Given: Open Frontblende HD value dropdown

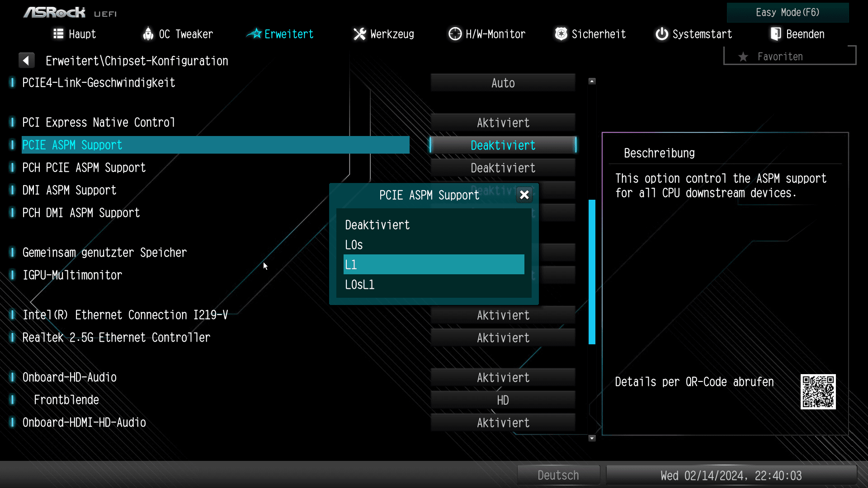Looking at the screenshot, I should point(503,400).
